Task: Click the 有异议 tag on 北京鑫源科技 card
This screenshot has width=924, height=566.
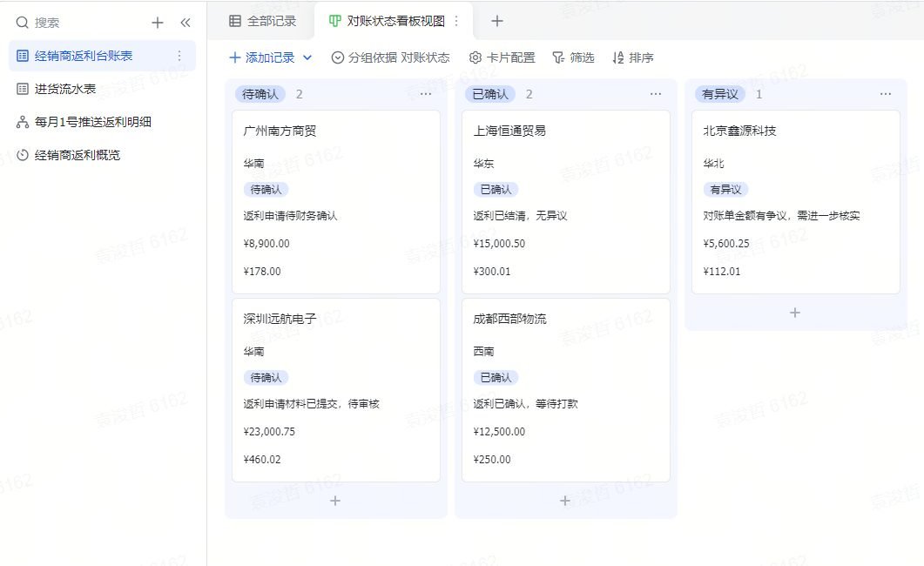Action: (x=725, y=190)
